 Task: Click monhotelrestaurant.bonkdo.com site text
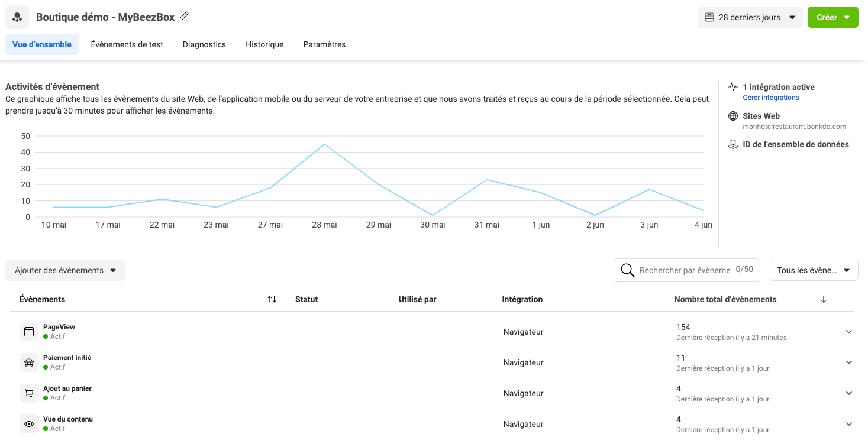click(x=795, y=127)
